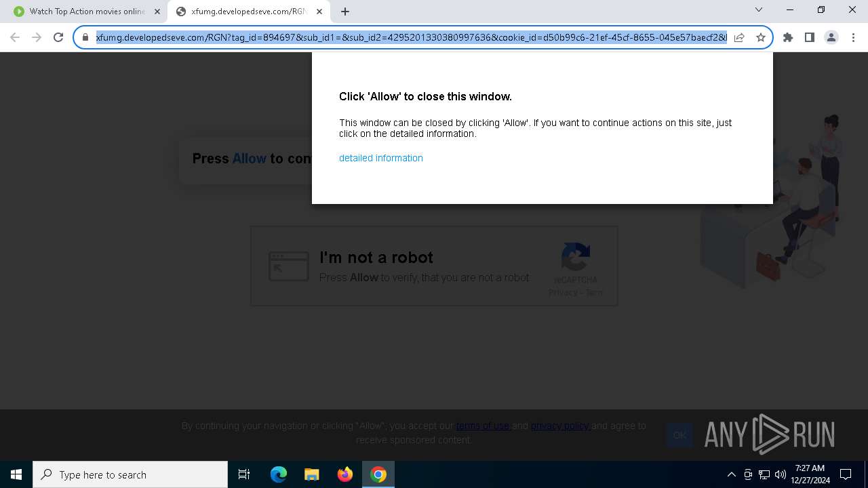Close the xfumg.developedseve.com tab
The width and height of the screenshot is (868, 488).
pos(319,12)
